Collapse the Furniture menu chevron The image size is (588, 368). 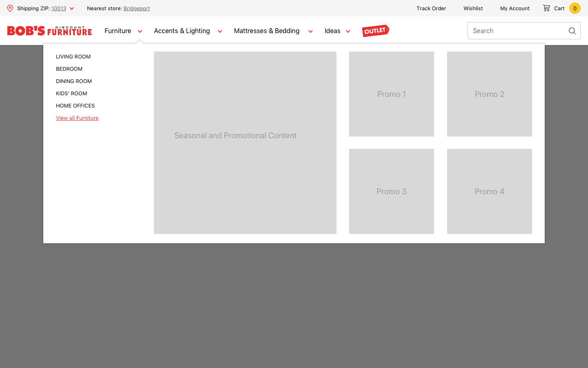click(x=140, y=31)
